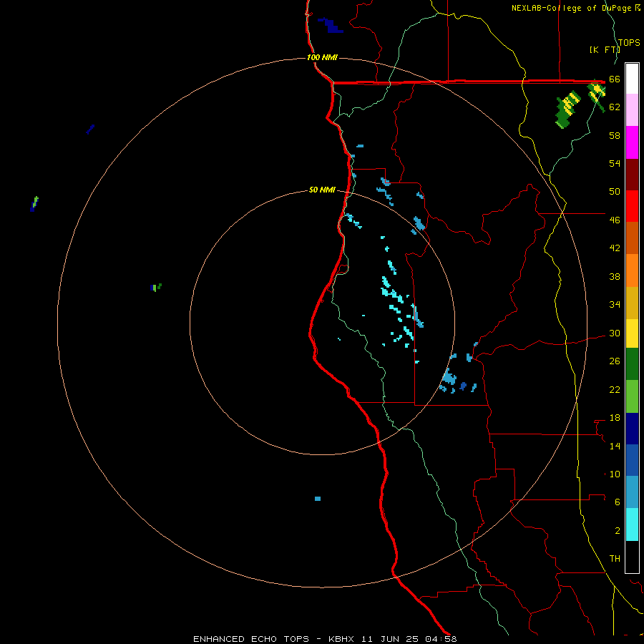Pick the cyan swatch near legend bottom
644x644 pixels.
pos(632,525)
